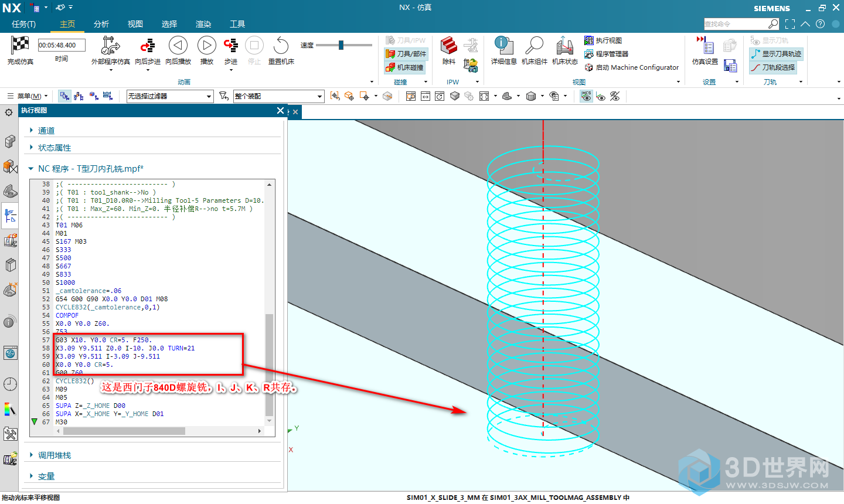Toggle 刀轨段选择 toolpath segment selection

pyautogui.click(x=773, y=67)
